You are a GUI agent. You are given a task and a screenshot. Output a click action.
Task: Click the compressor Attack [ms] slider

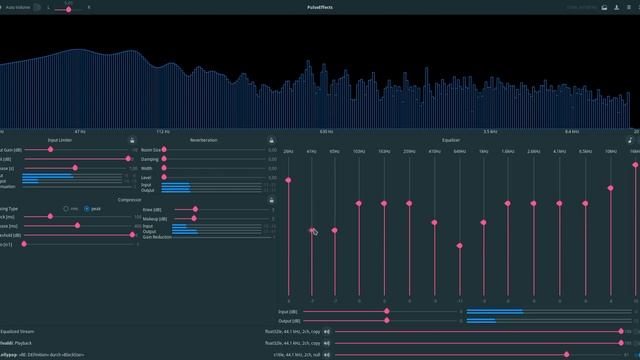click(78, 216)
